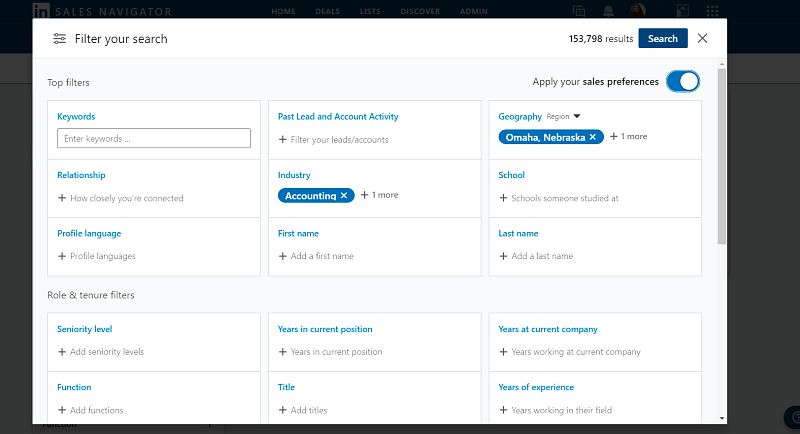The width and height of the screenshot is (800, 434).
Task: Click the LinkedIn Sales Navigator logo
Action: (x=43, y=10)
